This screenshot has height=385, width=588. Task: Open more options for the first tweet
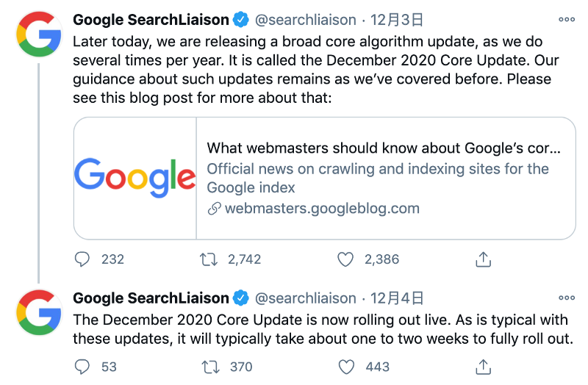pyautogui.click(x=566, y=20)
